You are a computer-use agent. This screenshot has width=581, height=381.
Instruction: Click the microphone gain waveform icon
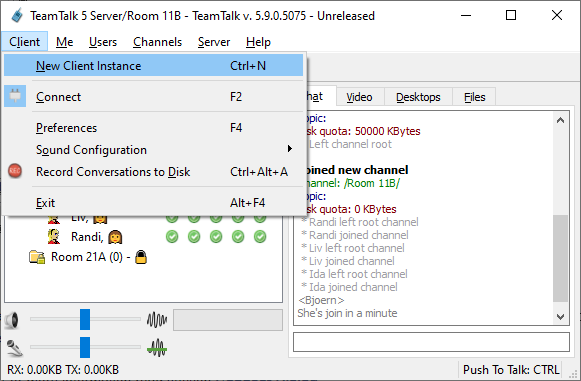click(157, 348)
